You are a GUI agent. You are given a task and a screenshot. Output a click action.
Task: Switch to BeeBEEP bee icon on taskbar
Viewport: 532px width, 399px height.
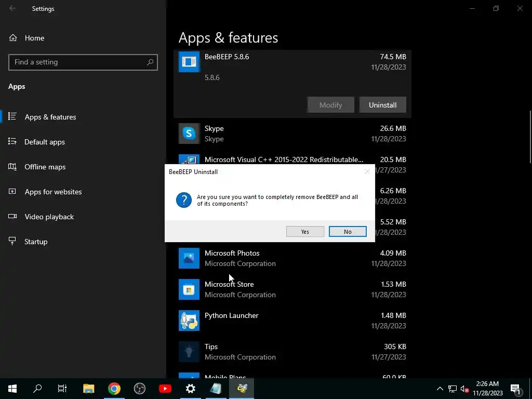[x=242, y=389]
